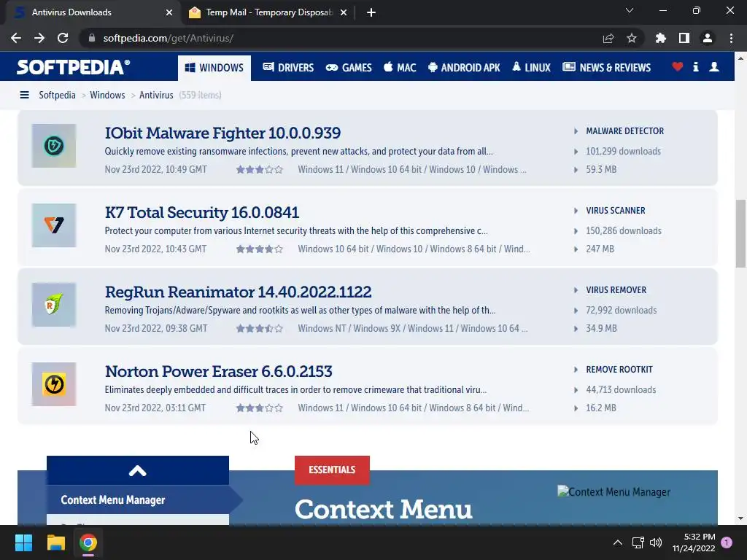Open the MAC section

(x=400, y=68)
